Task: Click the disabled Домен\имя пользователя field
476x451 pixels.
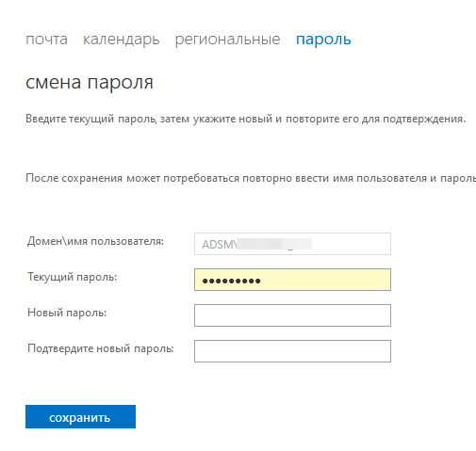Action: click(292, 244)
